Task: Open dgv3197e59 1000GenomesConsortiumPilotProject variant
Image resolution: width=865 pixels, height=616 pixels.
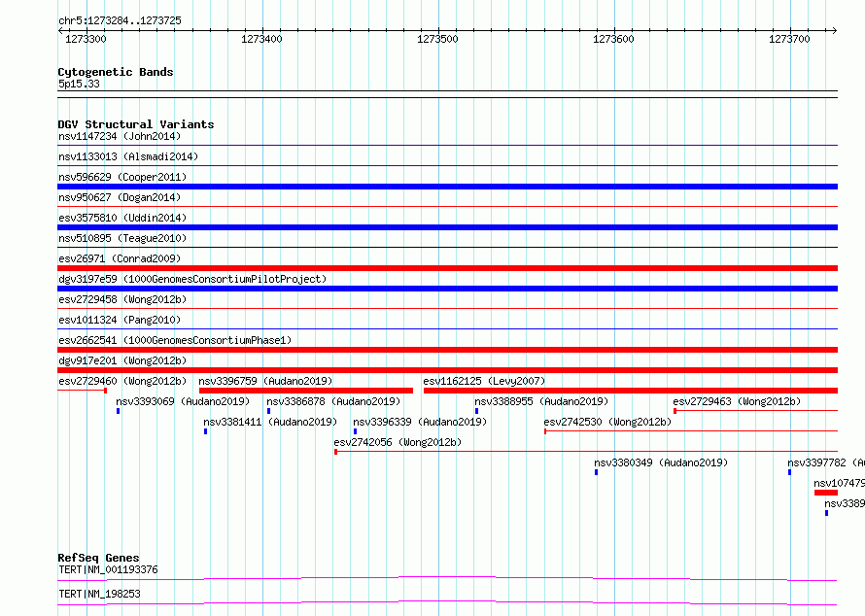Action: coord(192,279)
